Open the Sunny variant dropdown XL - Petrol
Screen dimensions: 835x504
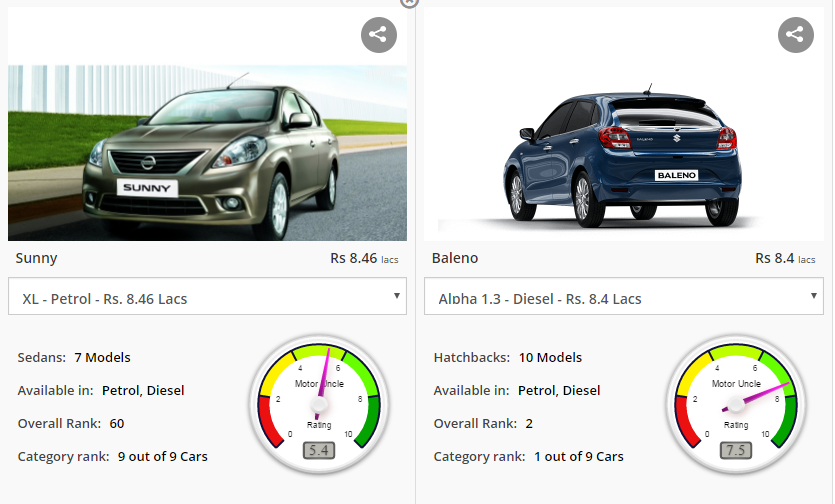(207, 296)
